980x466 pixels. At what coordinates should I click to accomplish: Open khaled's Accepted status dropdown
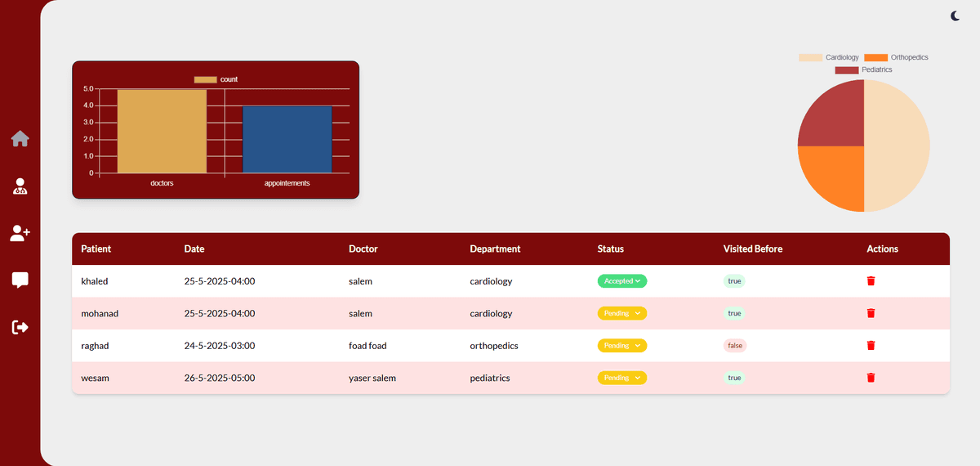[x=621, y=281]
